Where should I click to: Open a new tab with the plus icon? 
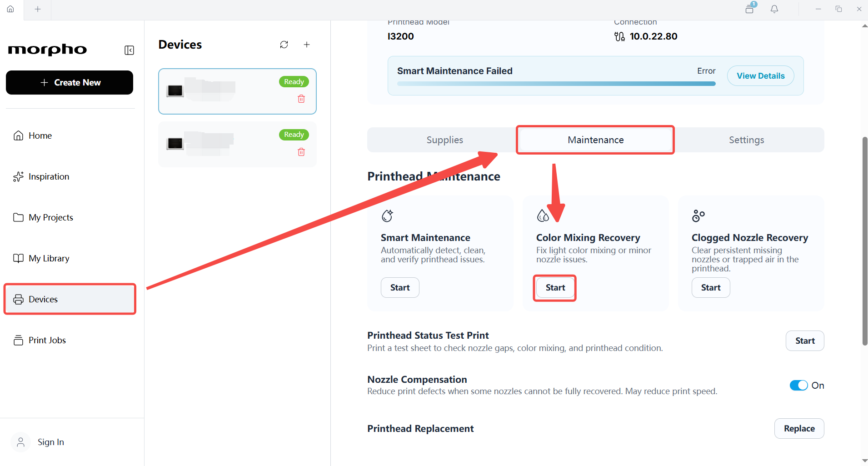(38, 9)
